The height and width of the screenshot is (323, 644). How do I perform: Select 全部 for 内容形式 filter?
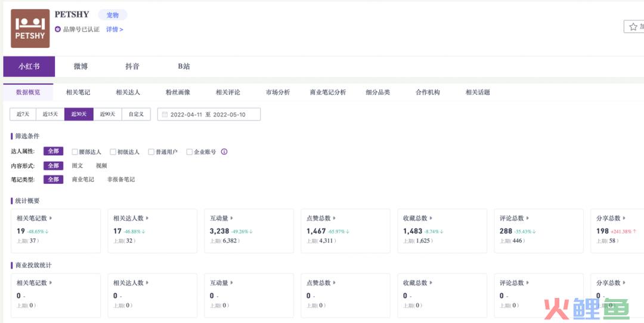pyautogui.click(x=54, y=166)
